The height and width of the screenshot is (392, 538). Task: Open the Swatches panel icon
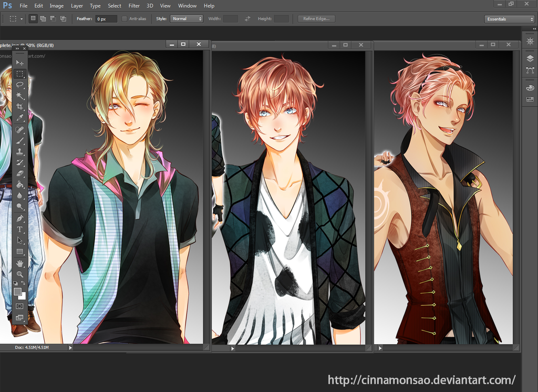tap(530, 99)
